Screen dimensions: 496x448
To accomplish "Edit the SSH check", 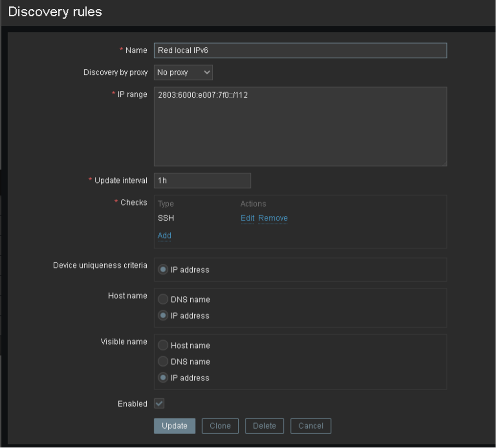I will [x=247, y=218].
